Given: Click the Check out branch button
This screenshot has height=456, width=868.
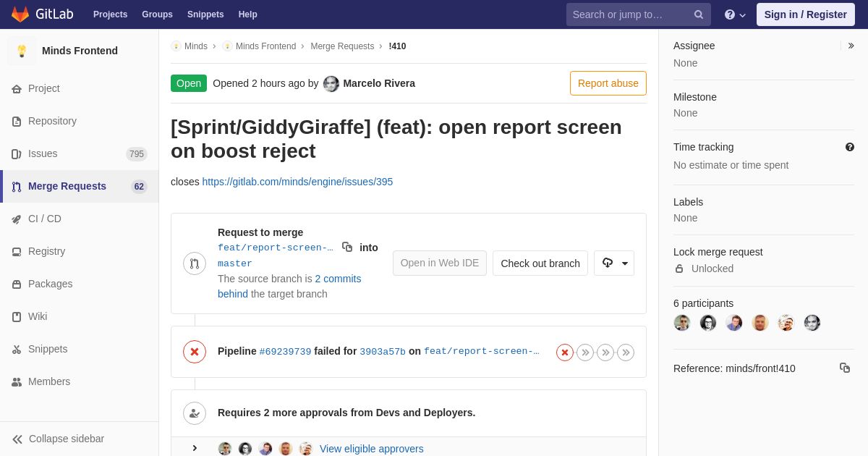Looking at the screenshot, I should click(540, 263).
